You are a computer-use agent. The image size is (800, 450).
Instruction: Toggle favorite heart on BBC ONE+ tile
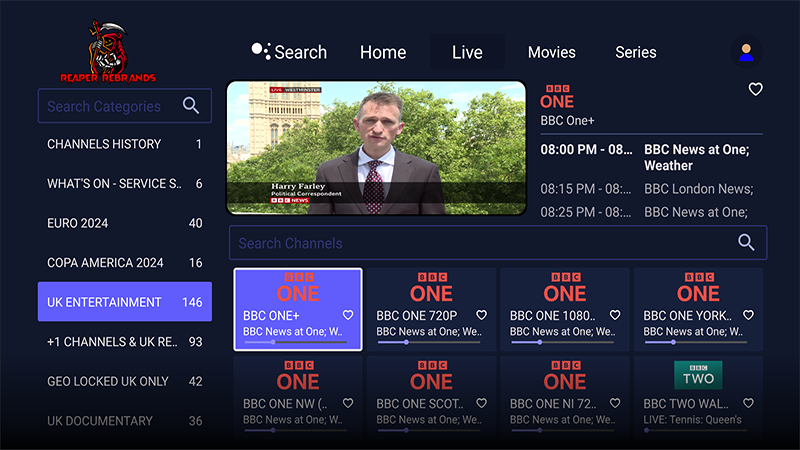click(x=348, y=315)
